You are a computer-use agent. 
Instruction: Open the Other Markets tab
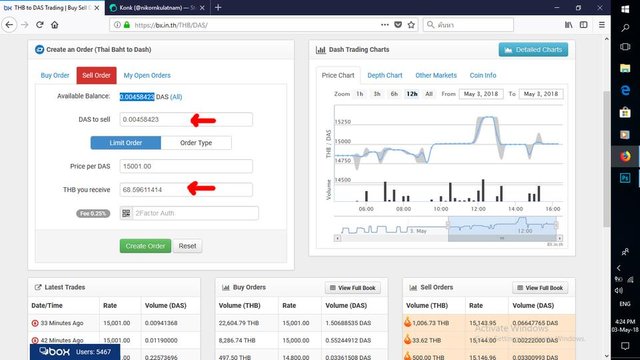tap(436, 76)
